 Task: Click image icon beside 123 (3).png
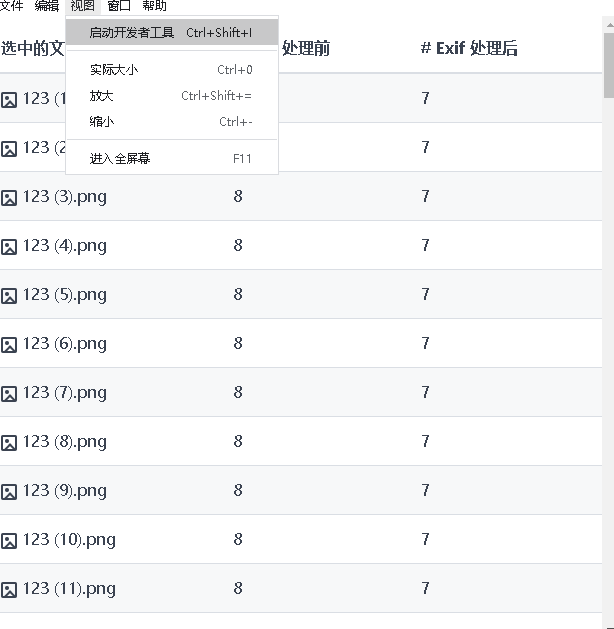coord(9,198)
